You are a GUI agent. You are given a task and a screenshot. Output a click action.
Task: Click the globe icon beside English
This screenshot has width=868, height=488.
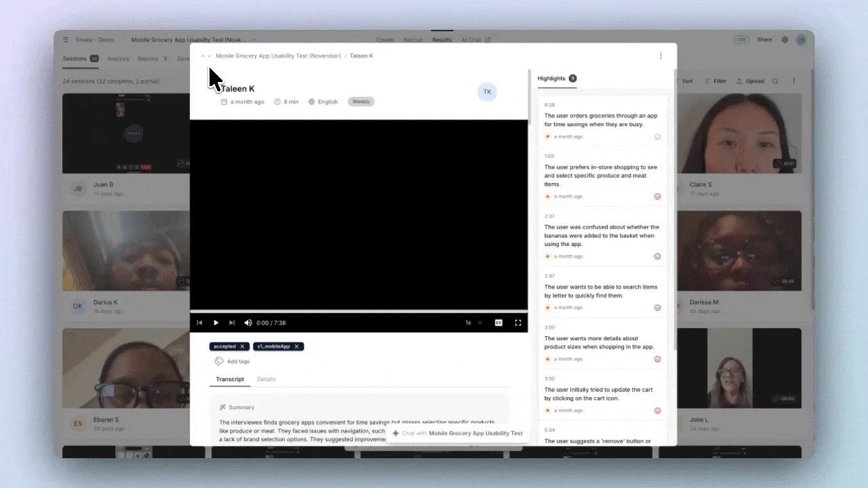click(311, 102)
